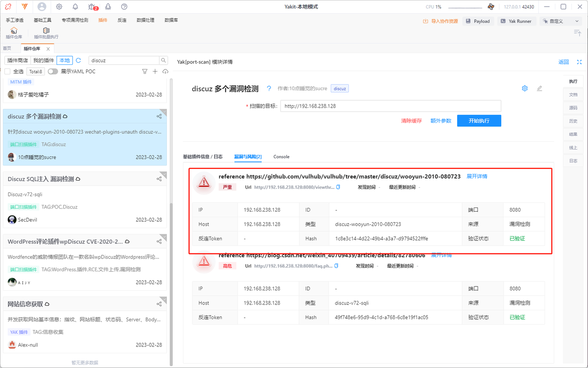Viewport: 588px width, 368px height.
Task: Open the bug icon with badge 2
Action: tap(92, 6)
